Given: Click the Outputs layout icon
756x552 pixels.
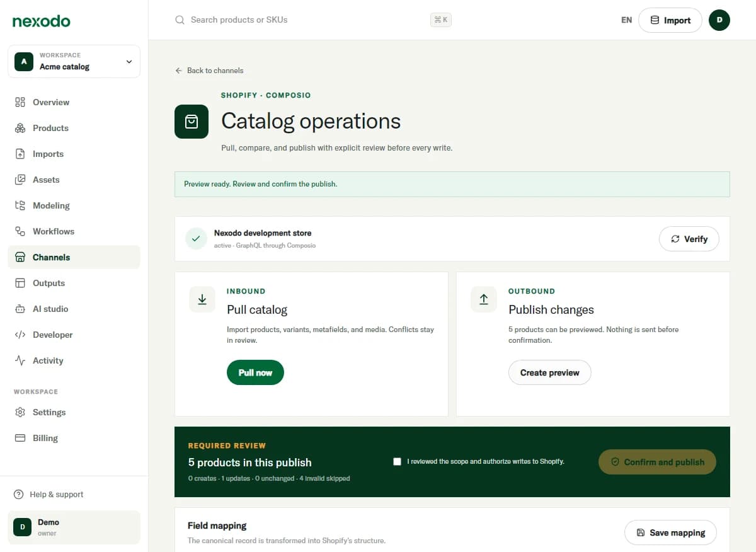Looking at the screenshot, I should coord(20,283).
